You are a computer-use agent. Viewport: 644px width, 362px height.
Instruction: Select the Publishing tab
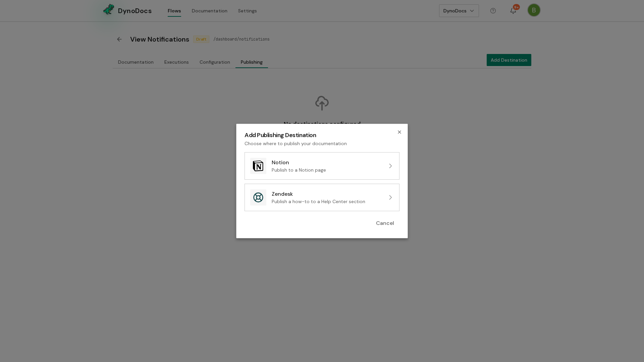[x=252, y=62]
